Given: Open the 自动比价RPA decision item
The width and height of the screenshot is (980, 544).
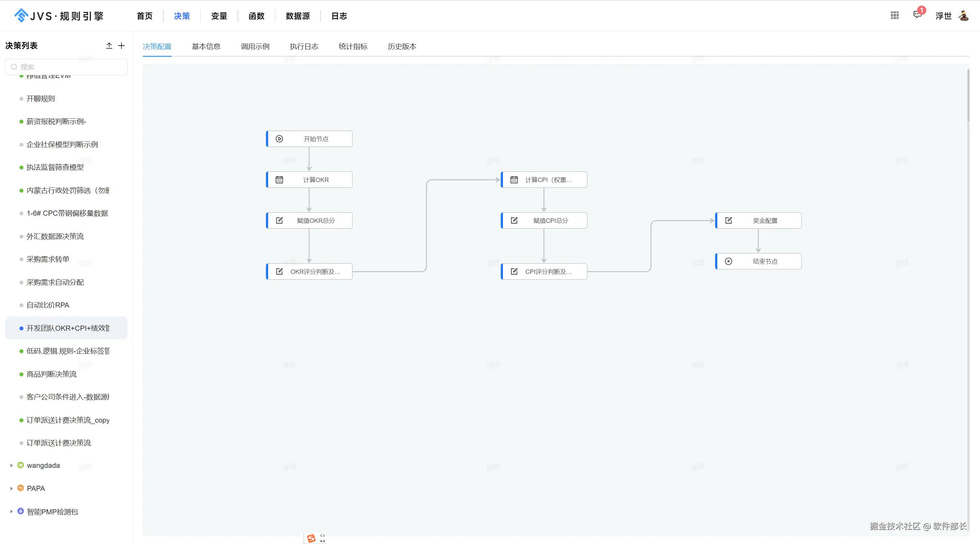Looking at the screenshot, I should (x=48, y=305).
